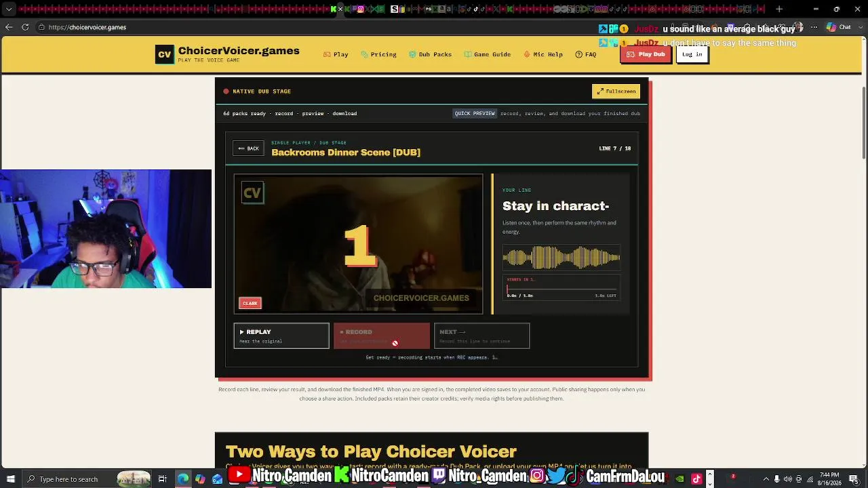Enter Fullscreen mode for the dub stage

[616, 91]
